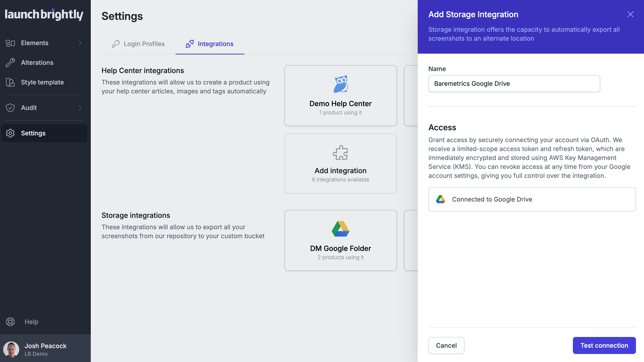Open Josh Peacock profile avatar
This screenshot has height=362, width=644.
11,349
